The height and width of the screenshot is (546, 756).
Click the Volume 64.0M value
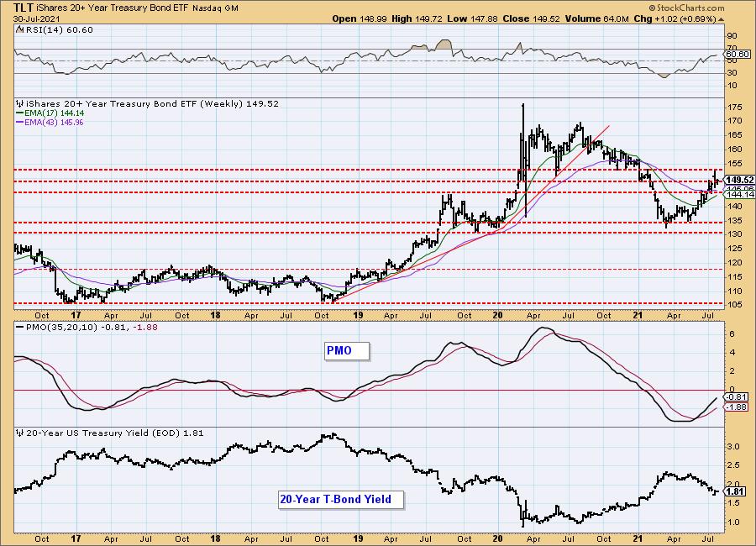596,18
